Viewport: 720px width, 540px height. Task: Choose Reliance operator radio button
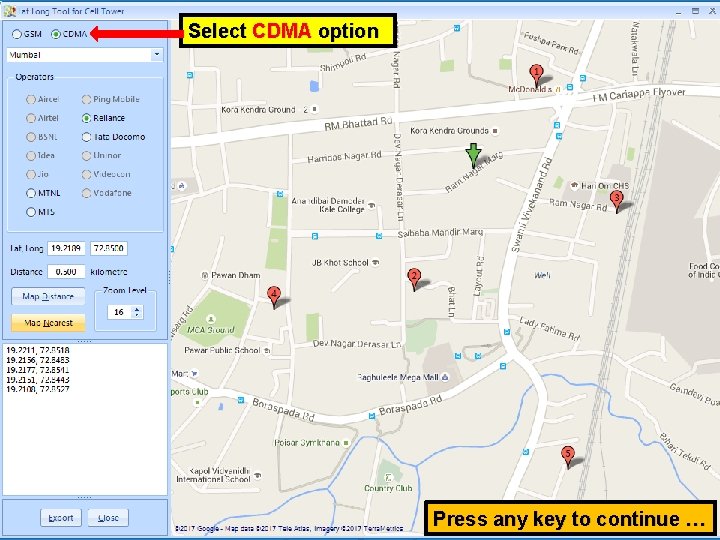86,118
